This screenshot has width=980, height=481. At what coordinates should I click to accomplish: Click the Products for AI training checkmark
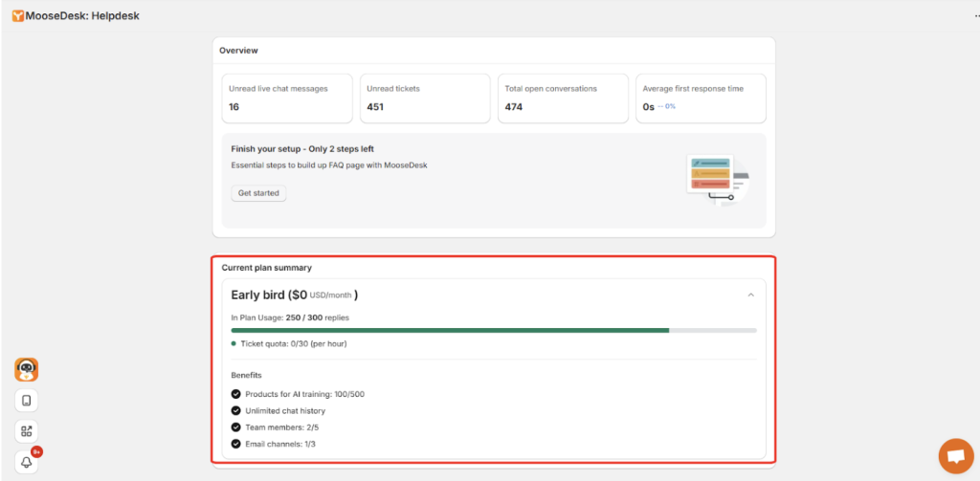click(x=236, y=394)
